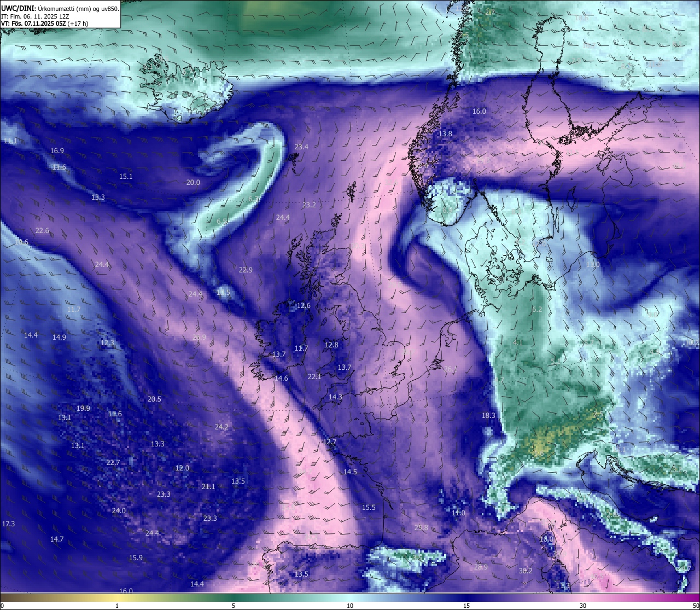The image size is (700, 610).
Task: Click the color scale tick label '1'
Action: tap(117, 606)
